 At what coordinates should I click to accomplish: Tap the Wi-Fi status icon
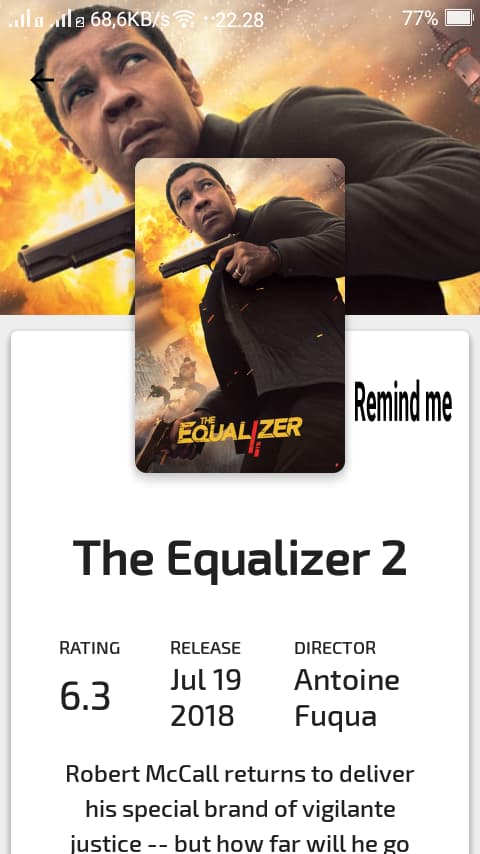coord(186,20)
